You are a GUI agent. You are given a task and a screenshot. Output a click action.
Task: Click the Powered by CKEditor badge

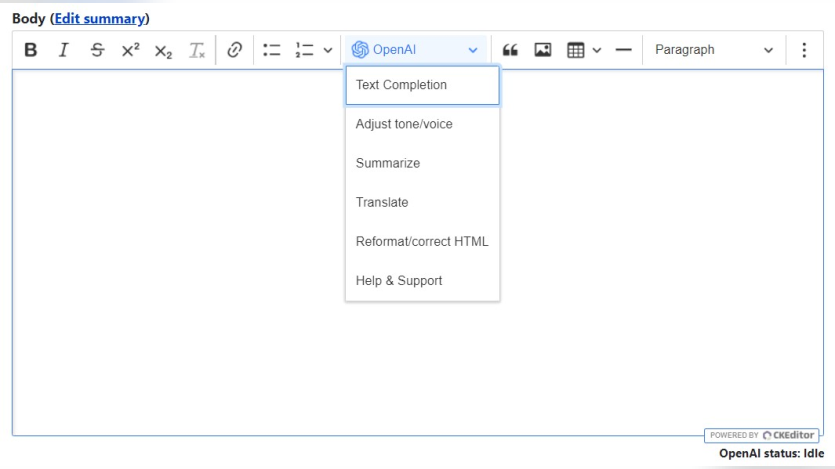pos(762,435)
